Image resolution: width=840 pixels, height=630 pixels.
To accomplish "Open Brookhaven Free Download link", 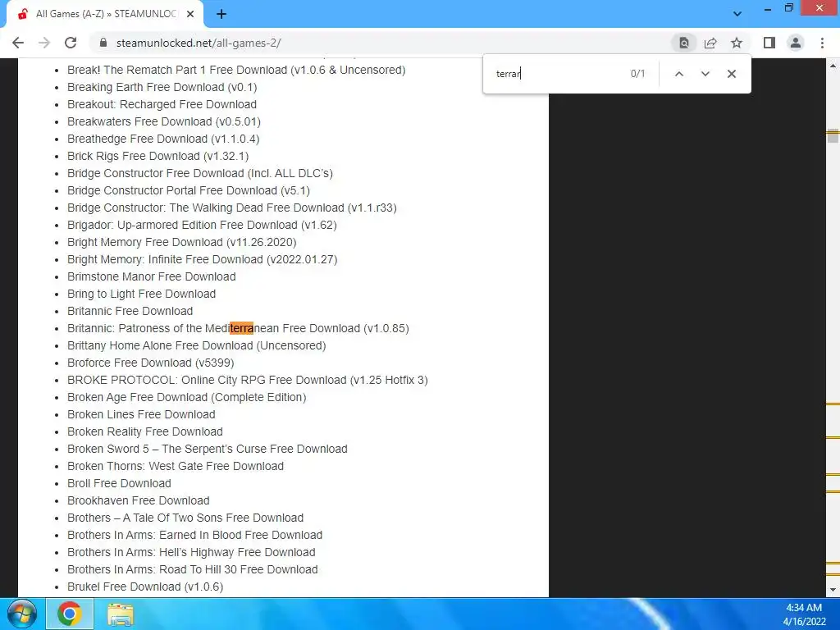I will coord(138,500).
